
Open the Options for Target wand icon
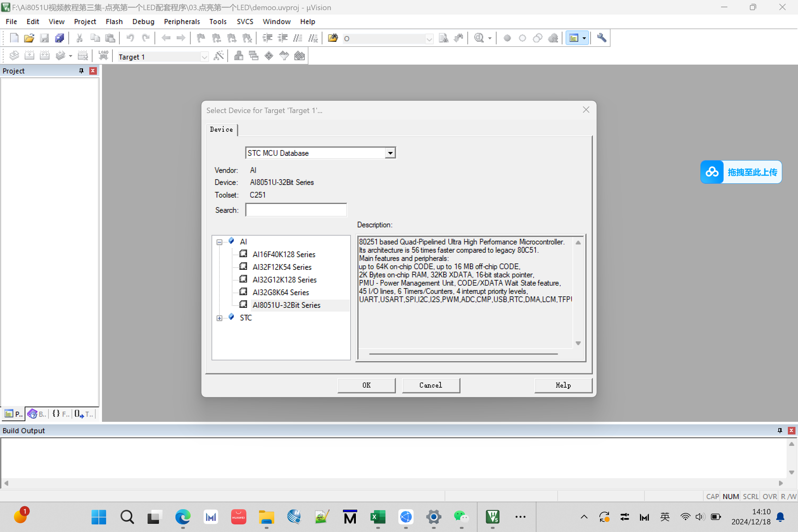click(218, 56)
